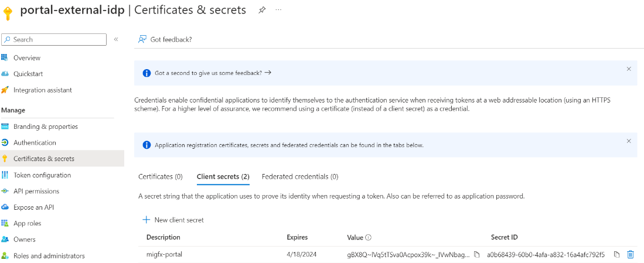
Task: Click the Certificates & secrets key icon
Action: (5, 159)
